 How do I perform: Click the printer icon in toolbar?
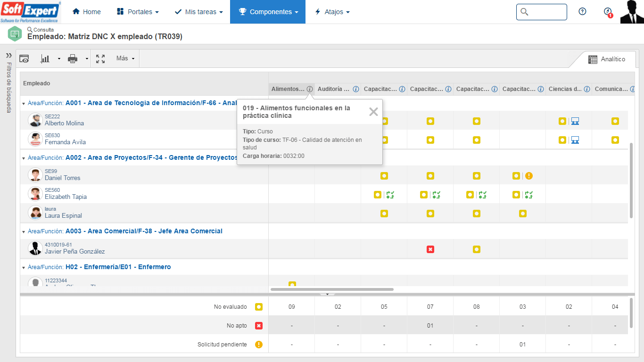73,59
